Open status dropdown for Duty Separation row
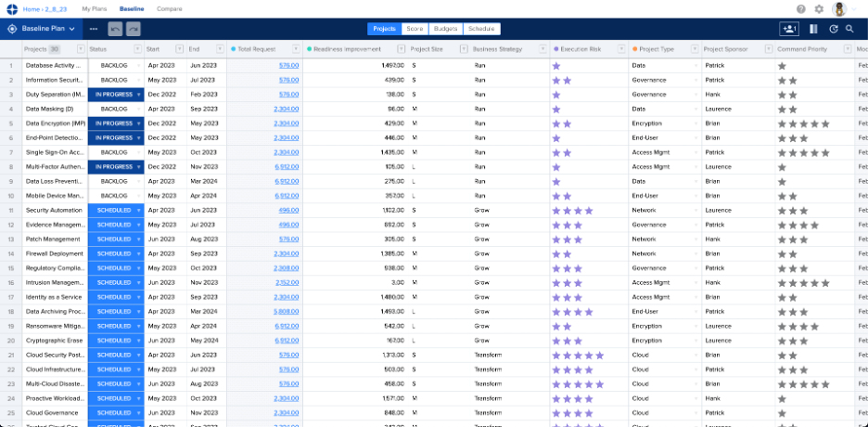The height and width of the screenshot is (427, 868). (x=138, y=95)
